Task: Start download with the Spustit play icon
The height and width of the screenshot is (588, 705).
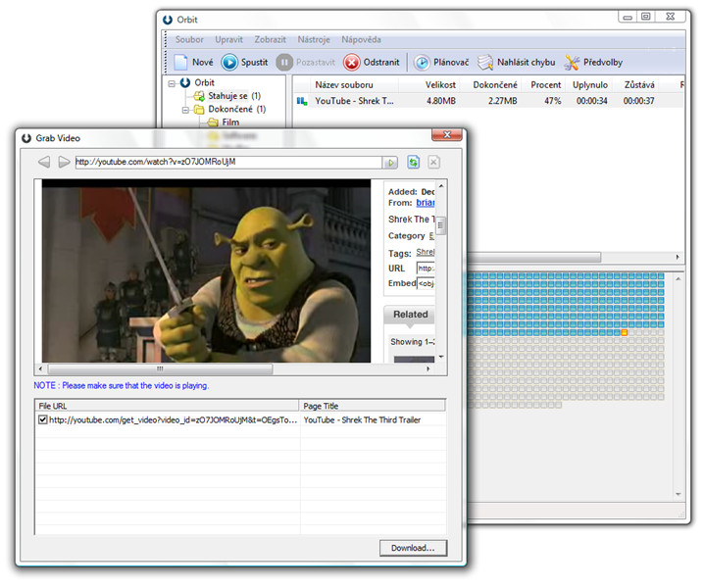Action: coord(229,62)
